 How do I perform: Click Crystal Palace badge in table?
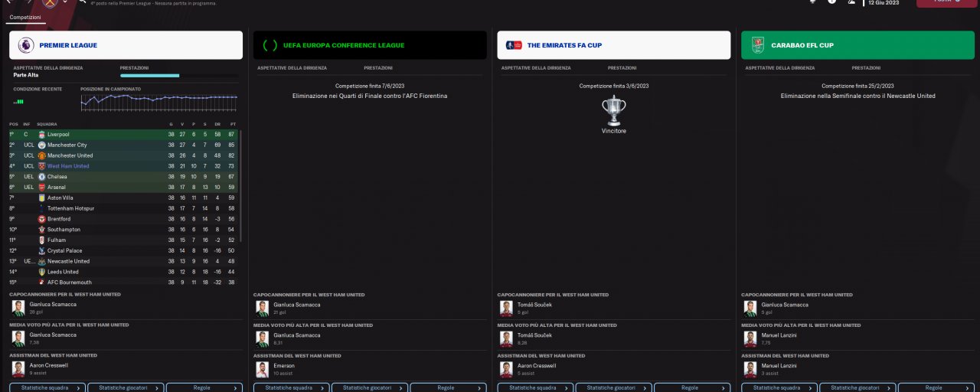[x=41, y=250]
